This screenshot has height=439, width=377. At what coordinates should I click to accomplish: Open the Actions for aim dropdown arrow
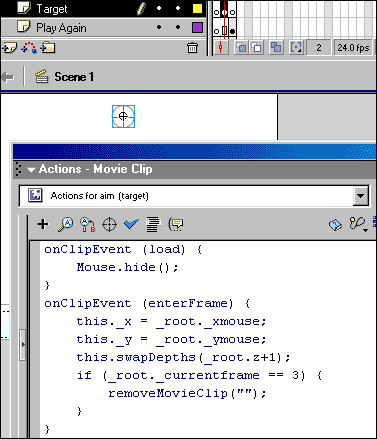coord(361,196)
